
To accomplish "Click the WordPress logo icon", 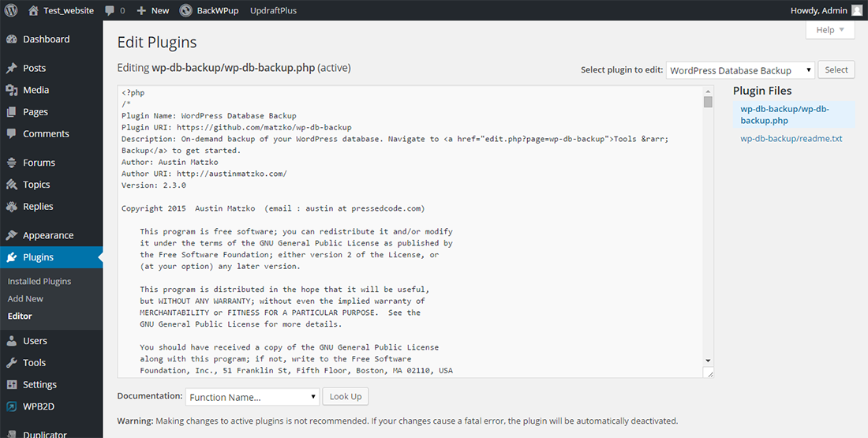I will point(11,10).
